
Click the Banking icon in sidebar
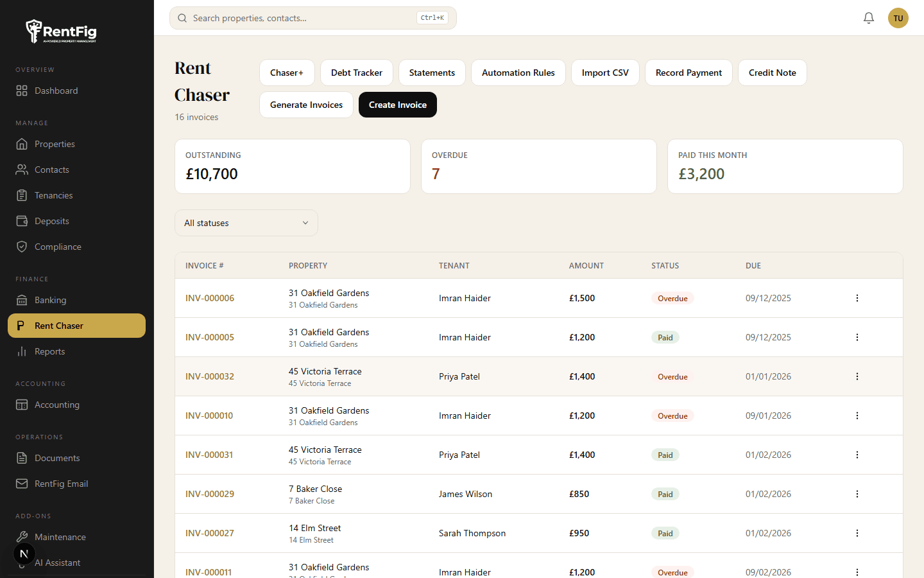point(22,300)
